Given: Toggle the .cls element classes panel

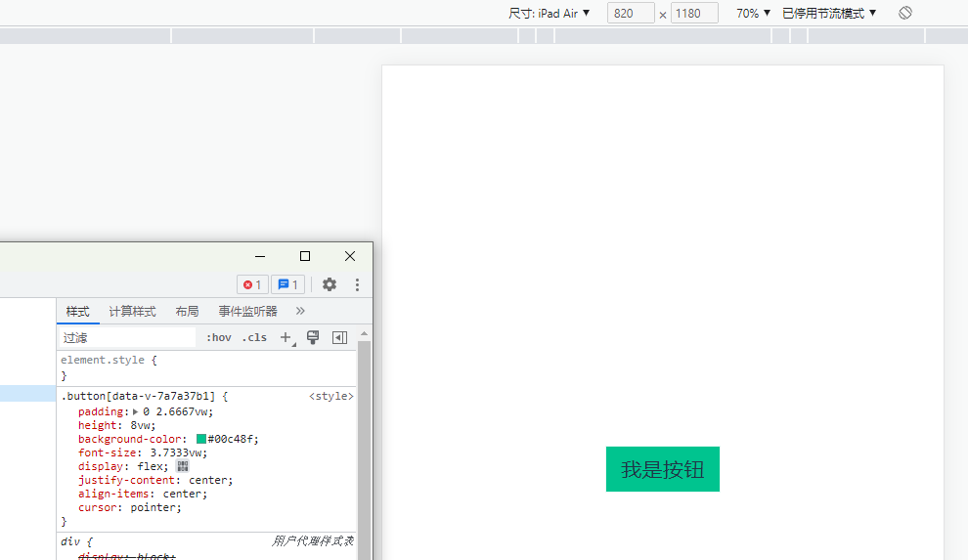Looking at the screenshot, I should (x=254, y=337).
